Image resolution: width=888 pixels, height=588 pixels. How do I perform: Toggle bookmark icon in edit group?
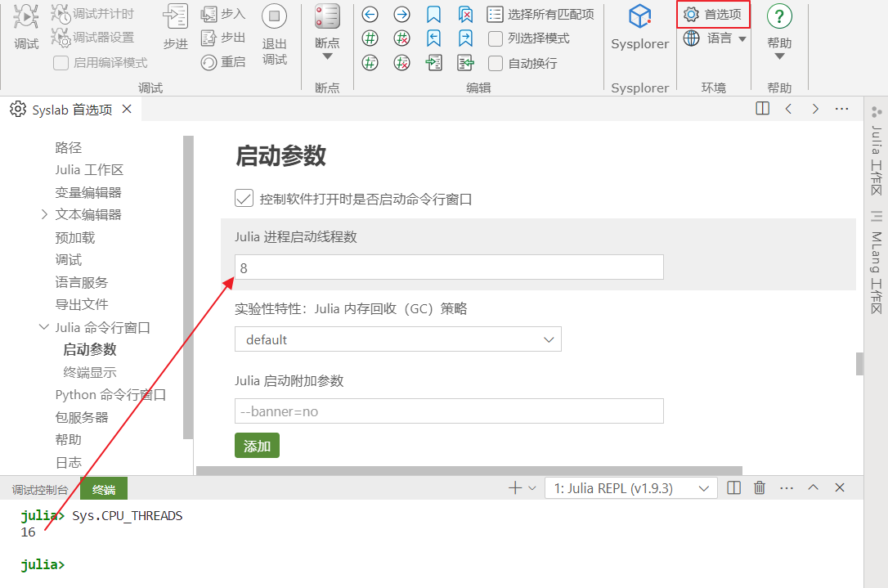click(x=433, y=15)
